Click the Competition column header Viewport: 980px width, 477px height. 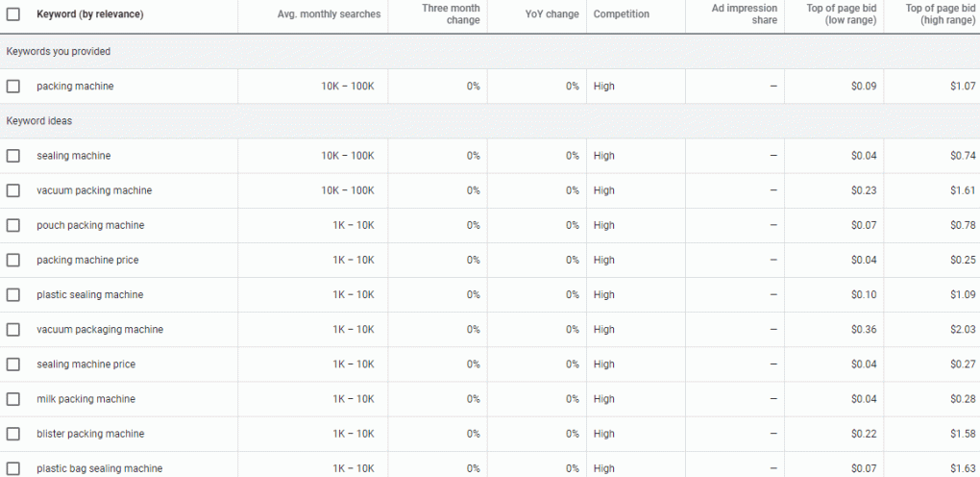[622, 13]
